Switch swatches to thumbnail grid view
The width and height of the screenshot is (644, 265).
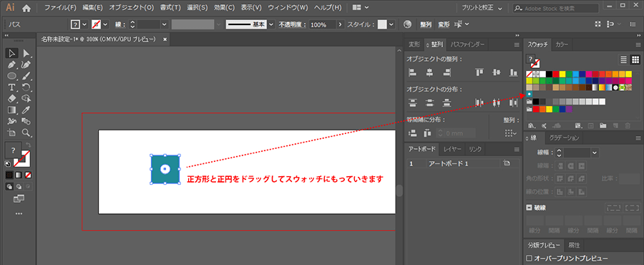[x=635, y=59]
